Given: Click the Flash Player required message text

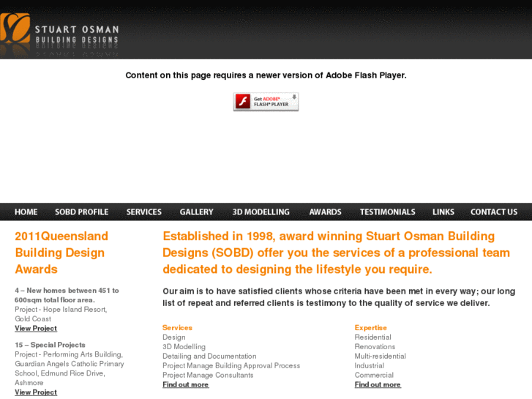Looking at the screenshot, I should tap(266, 75).
